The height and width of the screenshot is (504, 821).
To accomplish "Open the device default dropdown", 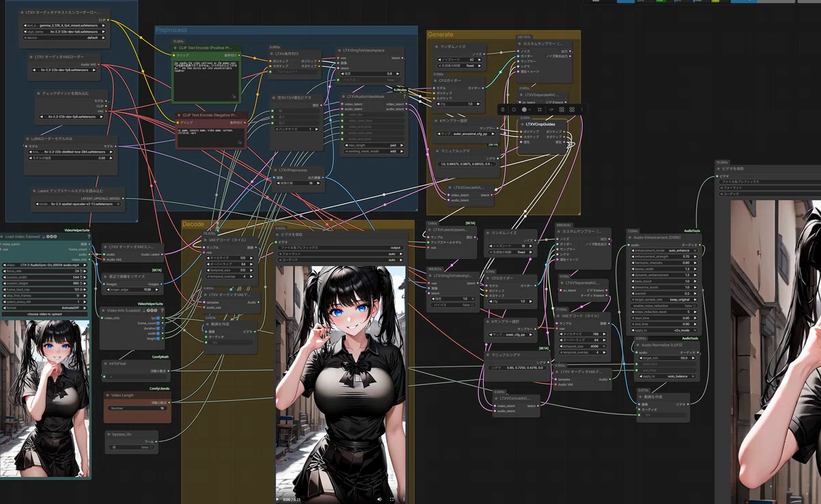I will pos(64,38).
